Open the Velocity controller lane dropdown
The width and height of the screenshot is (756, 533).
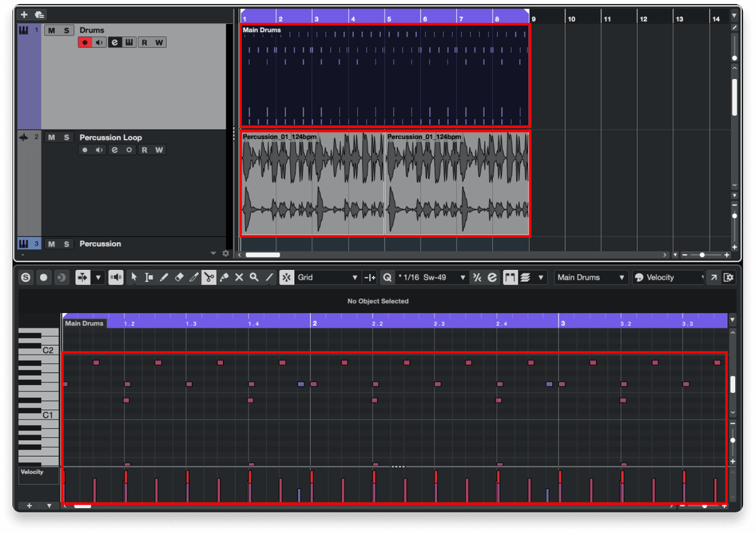pyautogui.click(x=666, y=277)
